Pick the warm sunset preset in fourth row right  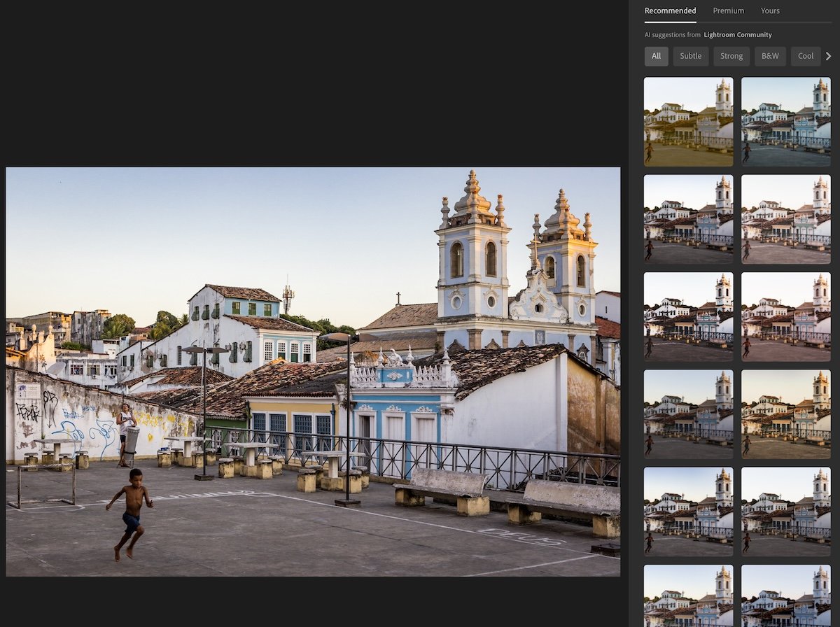tap(785, 414)
